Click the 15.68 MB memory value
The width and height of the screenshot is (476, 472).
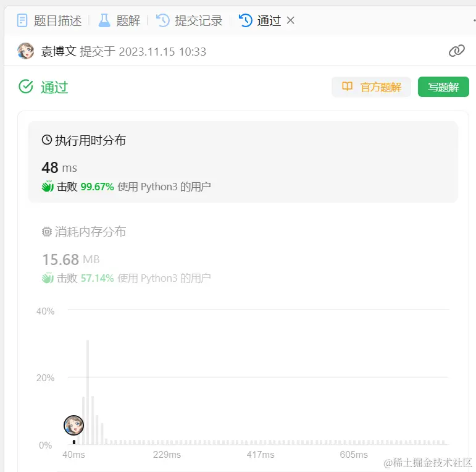[71, 259]
